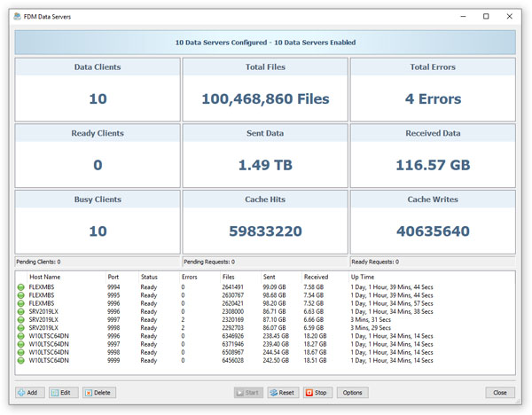Click the disabled Start button
Screen dimensions: 532x415
coord(248,393)
